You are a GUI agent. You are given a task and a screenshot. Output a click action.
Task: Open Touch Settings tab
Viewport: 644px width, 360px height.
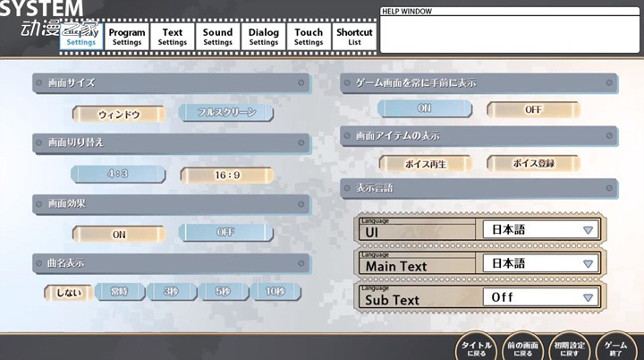click(x=309, y=37)
